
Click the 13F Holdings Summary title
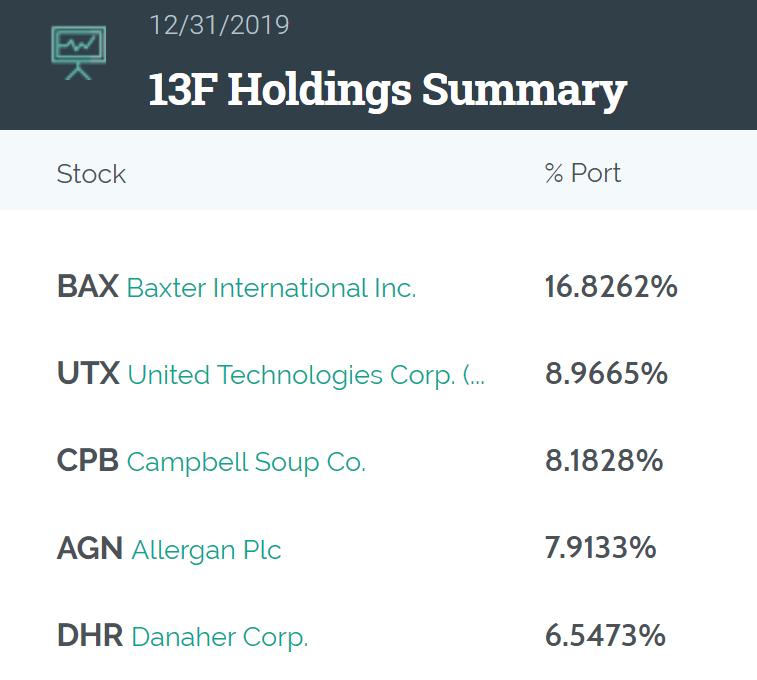coord(388,90)
